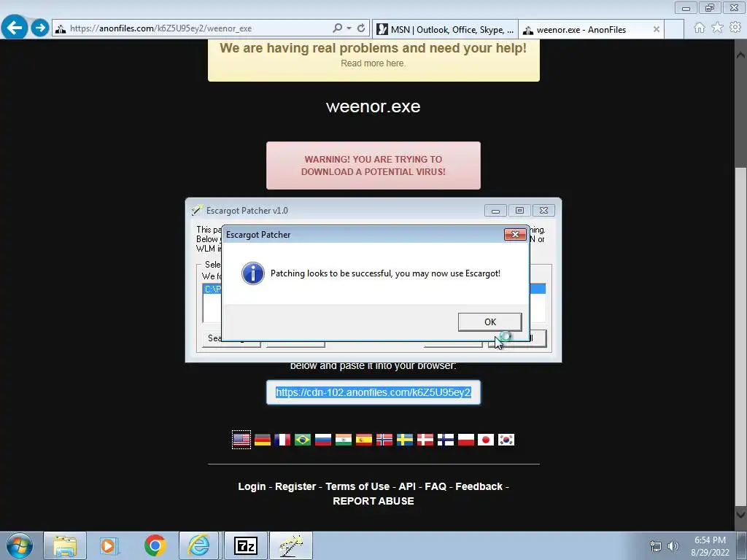Viewport: 747px width, 560px height.
Task: Go forward with the browser forward arrow
Action: coord(40,28)
